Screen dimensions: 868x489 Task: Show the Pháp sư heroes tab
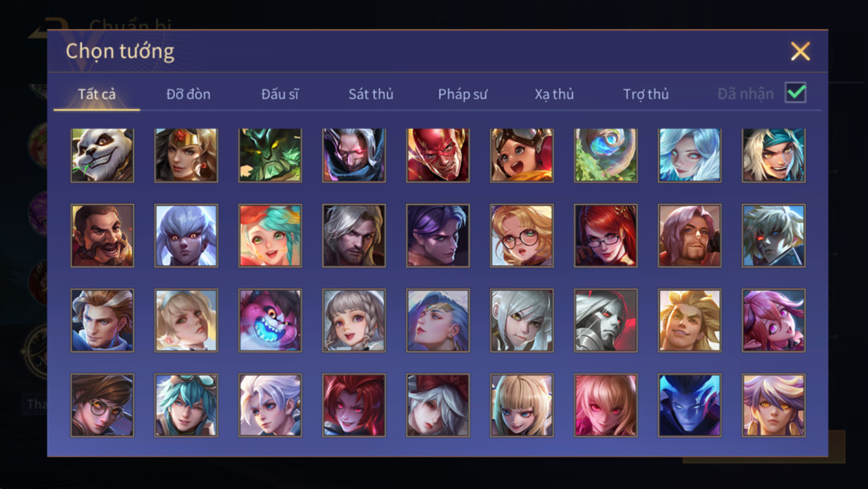click(462, 94)
